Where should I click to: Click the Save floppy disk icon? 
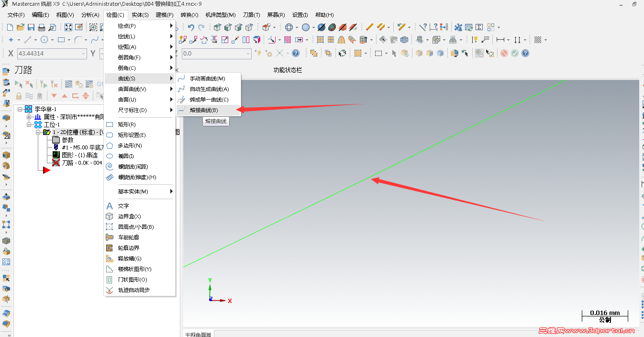pyautogui.click(x=31, y=27)
